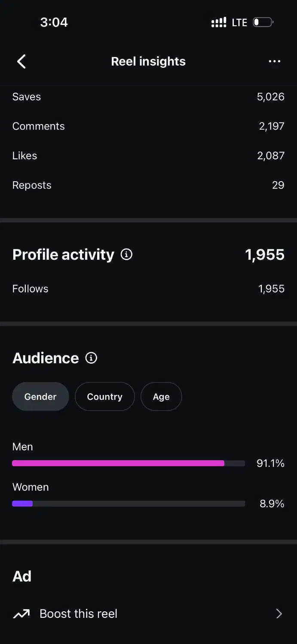Tap the cellular signal bars icon
Viewport: 297px width, 644px height.
(219, 22)
